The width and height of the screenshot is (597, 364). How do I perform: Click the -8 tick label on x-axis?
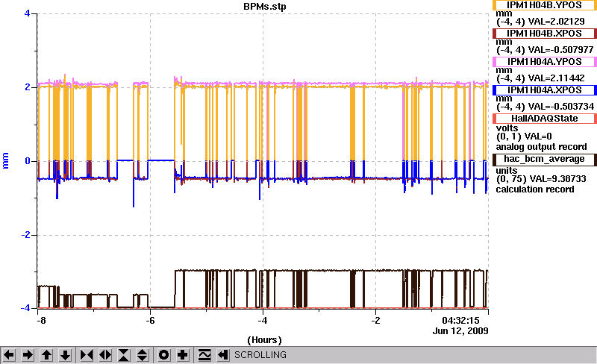click(x=41, y=321)
